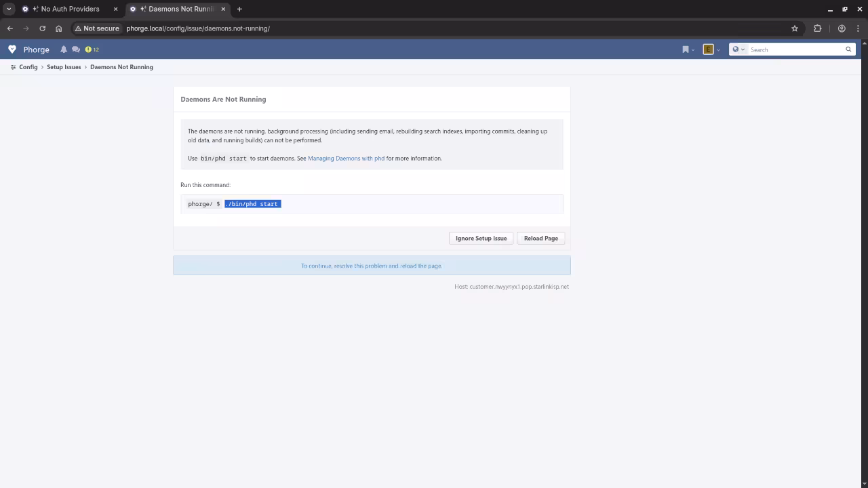The height and width of the screenshot is (488, 868).
Task: Open Managing Daemons with phd link
Action: click(346, 159)
